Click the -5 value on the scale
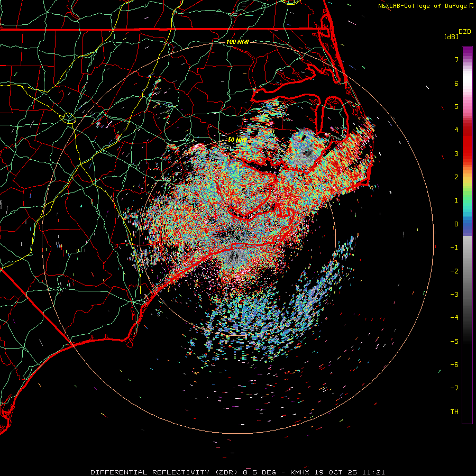The image size is (476, 476). coord(454,342)
